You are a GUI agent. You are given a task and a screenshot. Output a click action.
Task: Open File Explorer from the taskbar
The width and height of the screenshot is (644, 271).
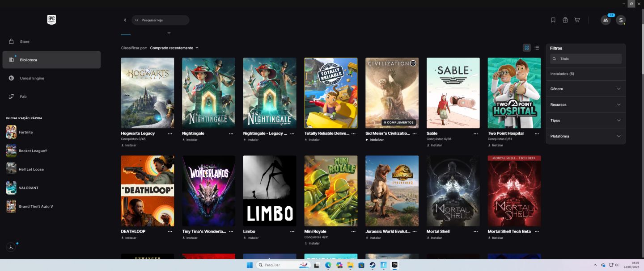click(x=350, y=265)
